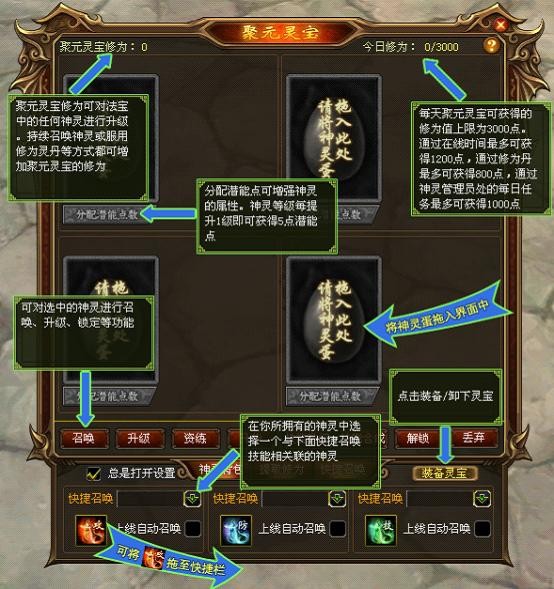Screen dimensions: 554x589
Task: Click the 解锁 button
Action: (418, 438)
